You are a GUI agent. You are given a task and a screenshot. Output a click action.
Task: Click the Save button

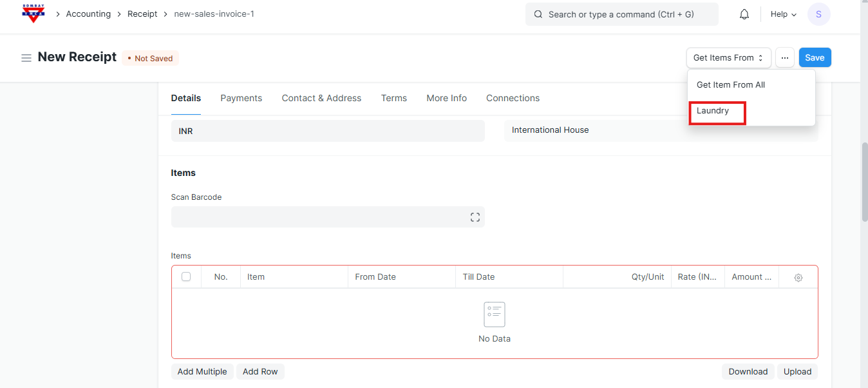pyautogui.click(x=815, y=58)
